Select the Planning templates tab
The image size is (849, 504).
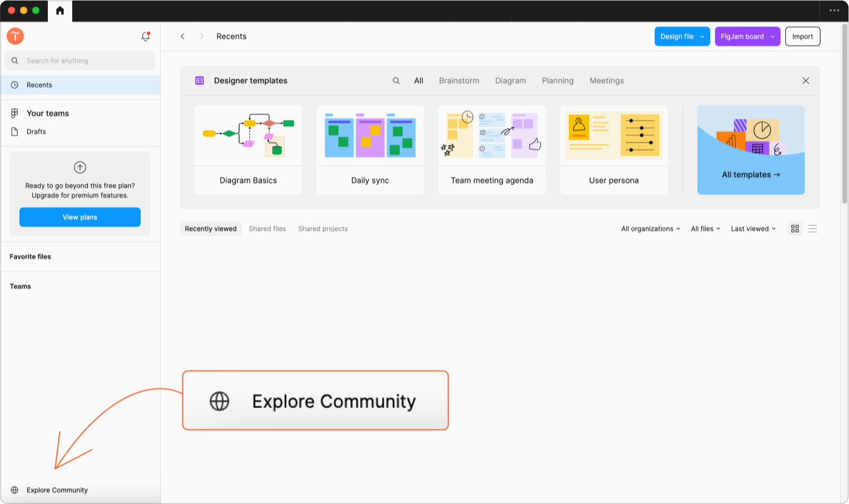pos(558,81)
